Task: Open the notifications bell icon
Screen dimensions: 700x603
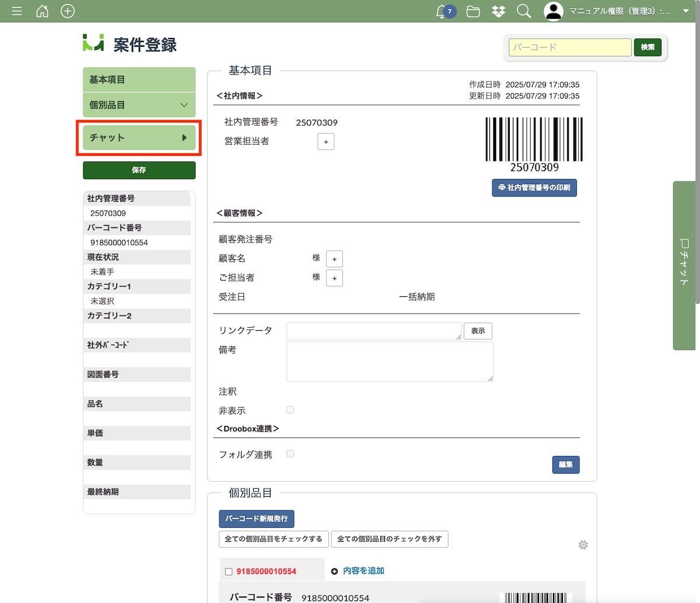Action: (x=442, y=12)
